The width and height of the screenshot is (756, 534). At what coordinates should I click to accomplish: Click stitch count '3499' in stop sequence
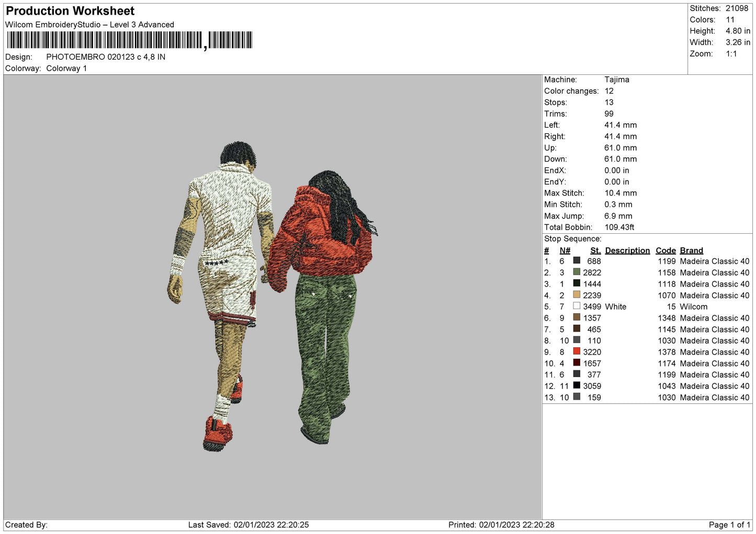pyautogui.click(x=592, y=306)
